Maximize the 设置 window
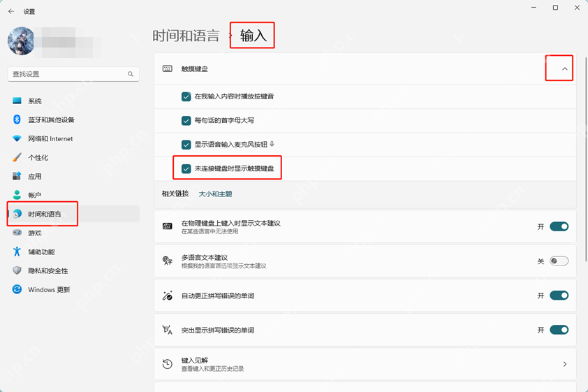 pos(555,8)
